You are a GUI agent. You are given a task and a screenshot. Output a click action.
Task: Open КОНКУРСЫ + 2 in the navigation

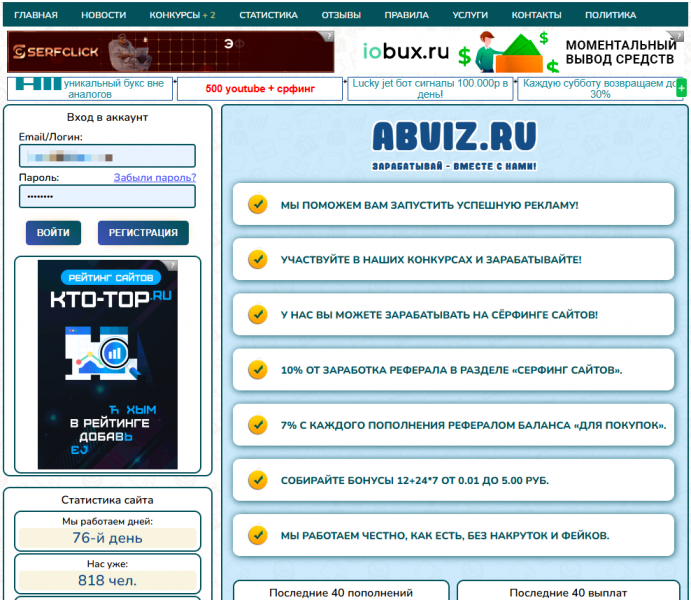point(182,15)
